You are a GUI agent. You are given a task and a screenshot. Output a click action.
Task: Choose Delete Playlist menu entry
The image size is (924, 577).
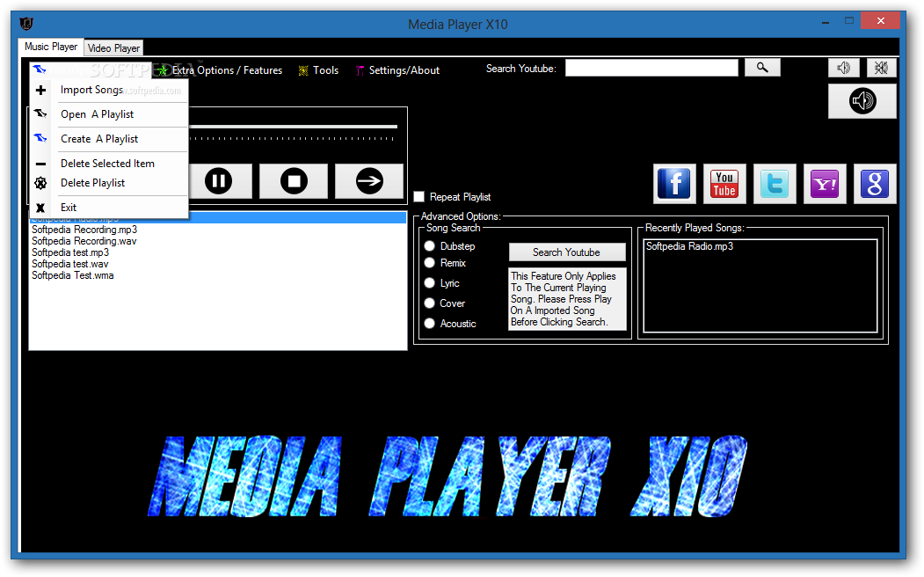[109, 183]
